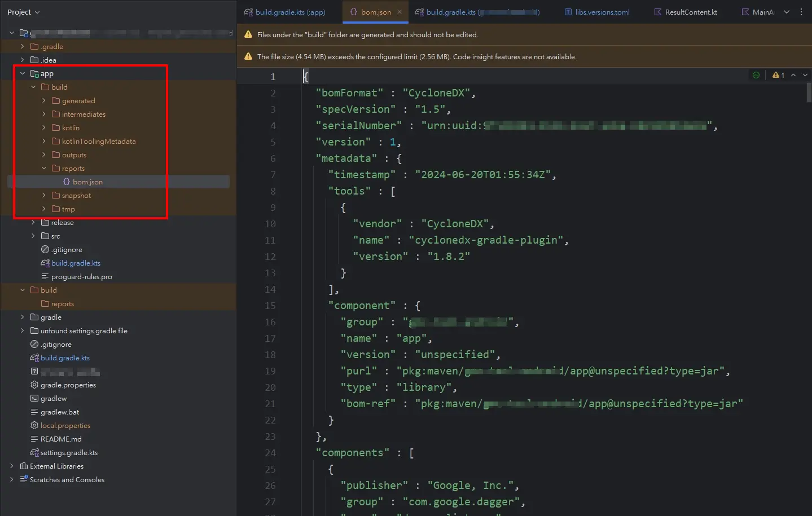Click the gradlew terminal file icon
This screenshot has height=516, width=812.
(x=34, y=398)
